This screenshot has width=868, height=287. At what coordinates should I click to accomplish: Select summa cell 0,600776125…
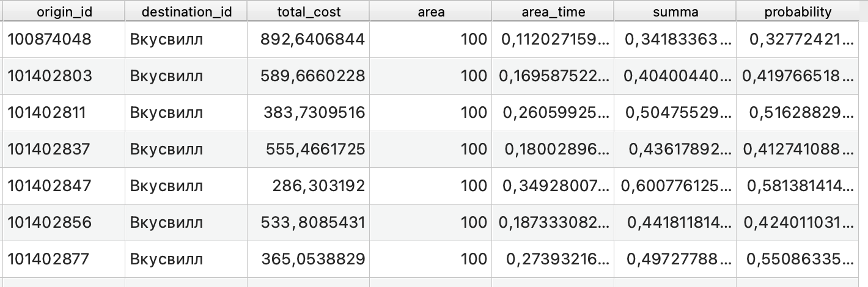point(675,186)
